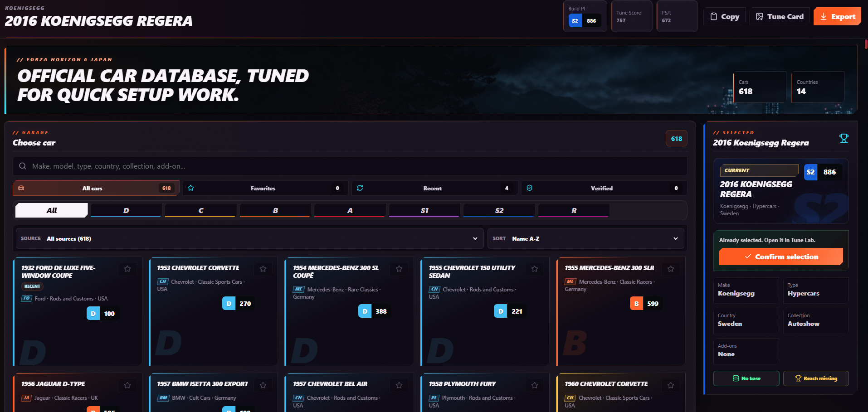The image size is (868, 412).
Task: Favorite the 1932 Ford De Luxe Five-Window Coupe
Action: coord(127,269)
